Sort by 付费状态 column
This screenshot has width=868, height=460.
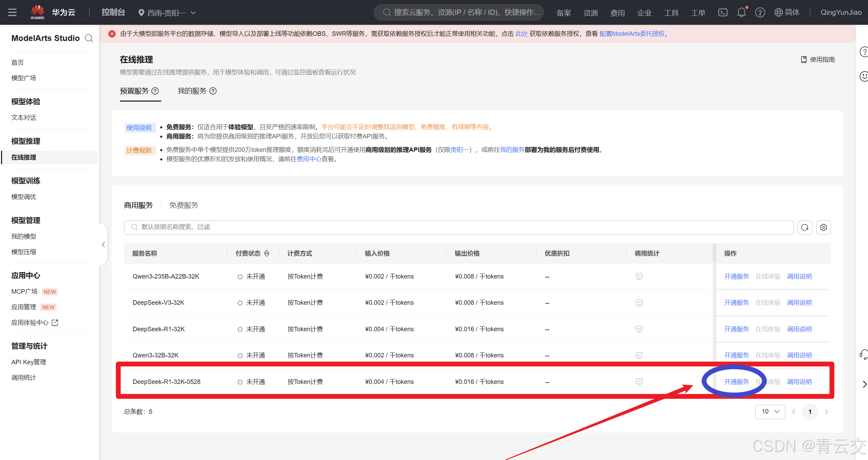pos(267,253)
